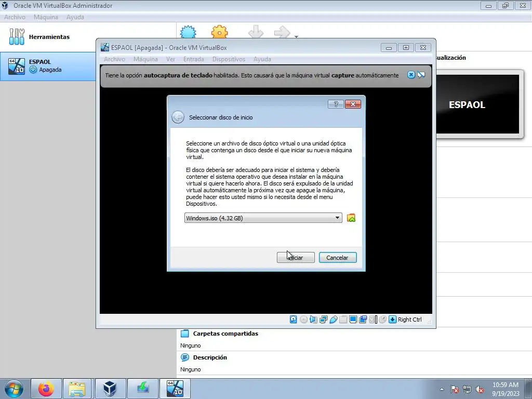Open Archivo menu in ESPAOL VM window
The height and width of the screenshot is (399, 532).
[x=114, y=59]
